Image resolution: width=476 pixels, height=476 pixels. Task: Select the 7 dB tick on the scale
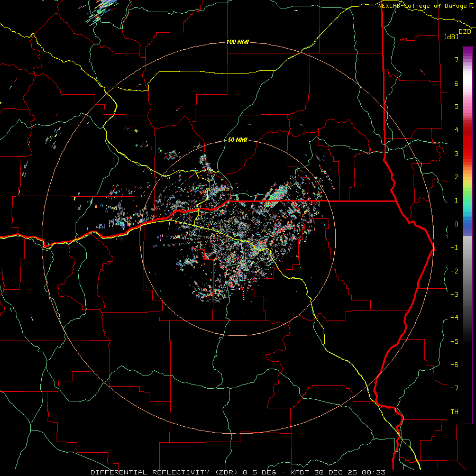(456, 59)
